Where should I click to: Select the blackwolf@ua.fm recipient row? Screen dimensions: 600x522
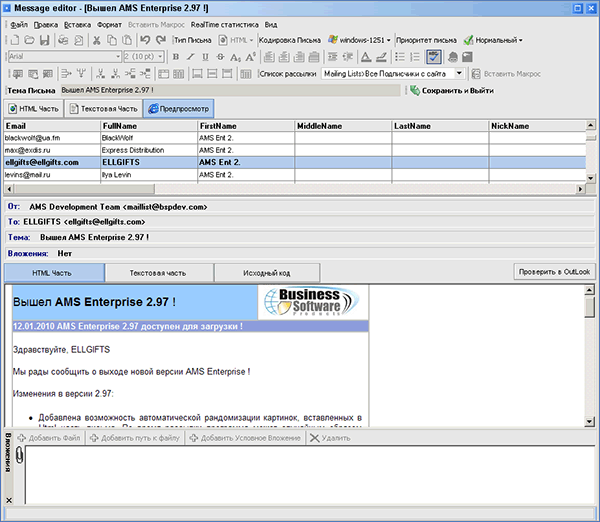coord(295,138)
